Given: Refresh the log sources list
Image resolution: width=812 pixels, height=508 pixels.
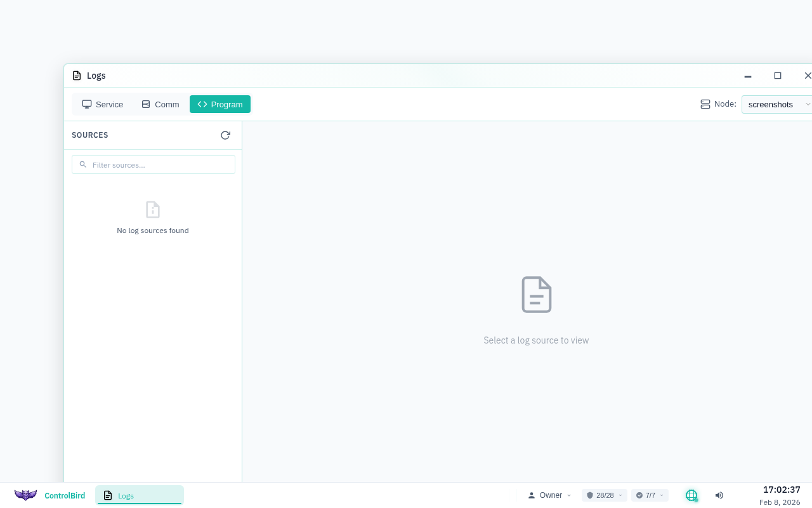Looking at the screenshot, I should pos(225,135).
